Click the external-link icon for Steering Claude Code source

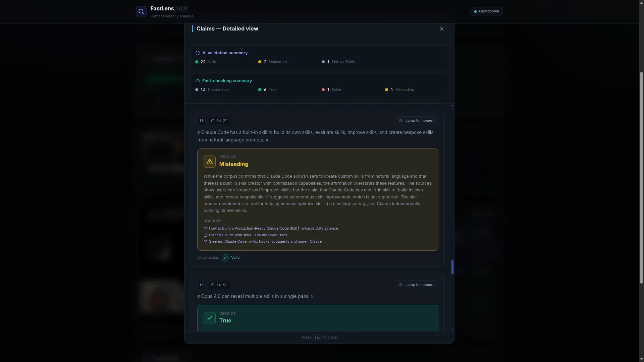[206, 242]
